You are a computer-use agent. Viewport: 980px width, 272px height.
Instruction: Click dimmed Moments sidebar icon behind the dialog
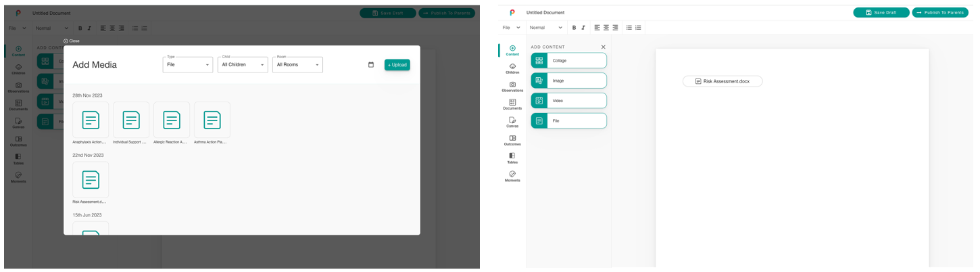tap(18, 177)
